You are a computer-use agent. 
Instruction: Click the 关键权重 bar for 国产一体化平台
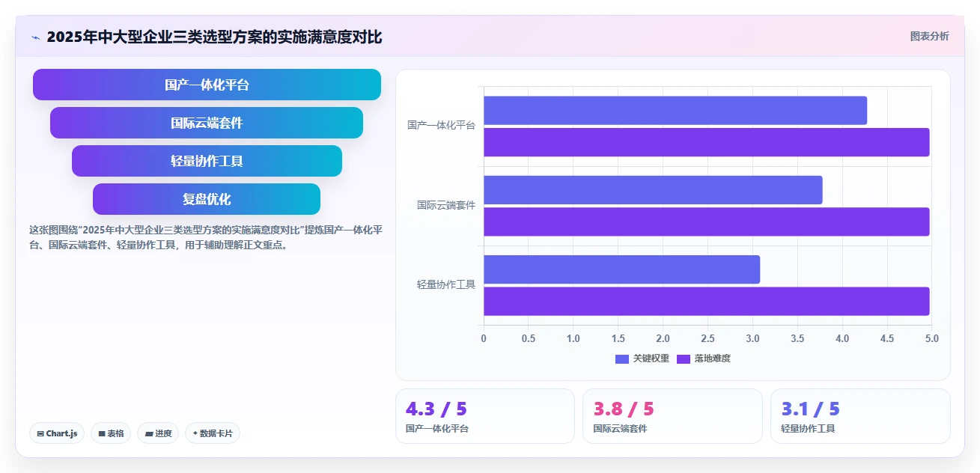675,111
